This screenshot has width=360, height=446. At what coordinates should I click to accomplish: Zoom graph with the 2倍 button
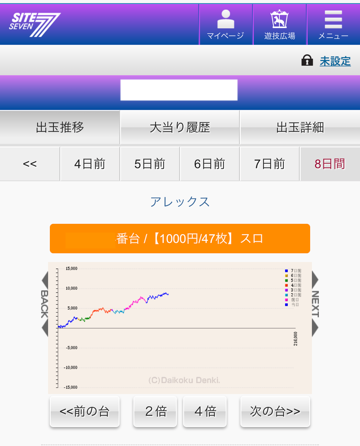155,411
